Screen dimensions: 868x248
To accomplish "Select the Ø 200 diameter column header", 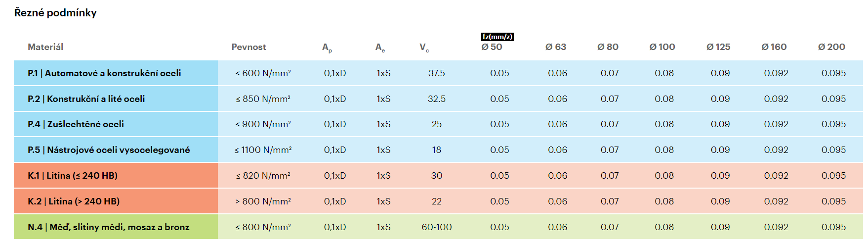I will click(x=831, y=47).
